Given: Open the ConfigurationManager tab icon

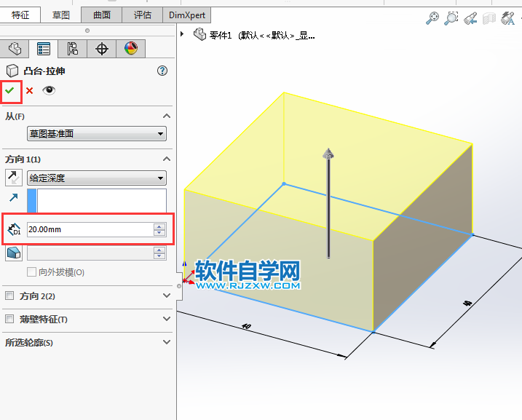Looking at the screenshot, I should 73,49.
